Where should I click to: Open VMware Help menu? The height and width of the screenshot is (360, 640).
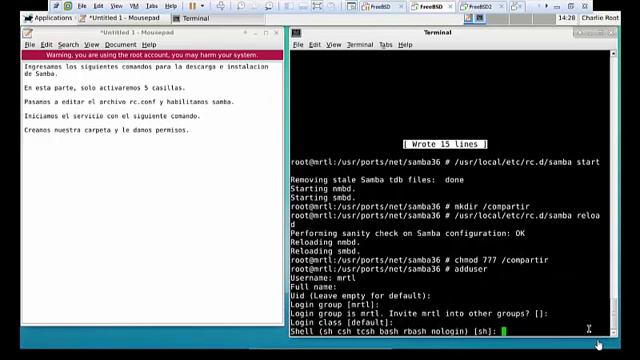pos(171,6)
